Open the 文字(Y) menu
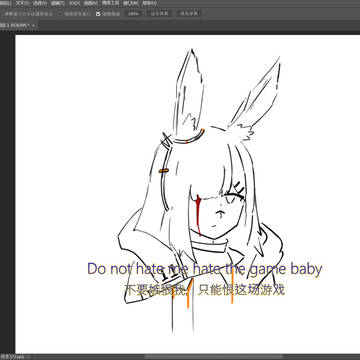 (x=23, y=3)
